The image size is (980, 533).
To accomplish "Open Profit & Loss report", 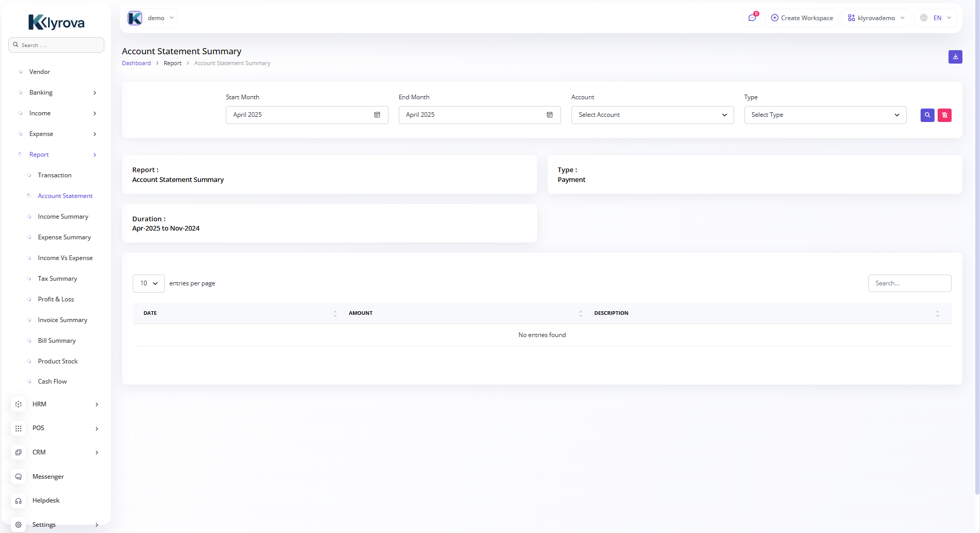I will click(x=56, y=299).
